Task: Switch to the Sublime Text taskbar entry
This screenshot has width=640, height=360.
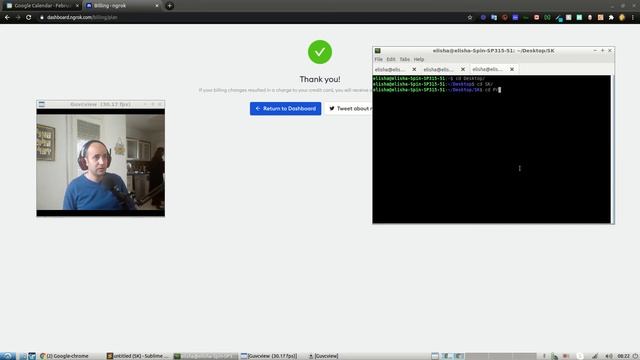Action: coord(138,356)
